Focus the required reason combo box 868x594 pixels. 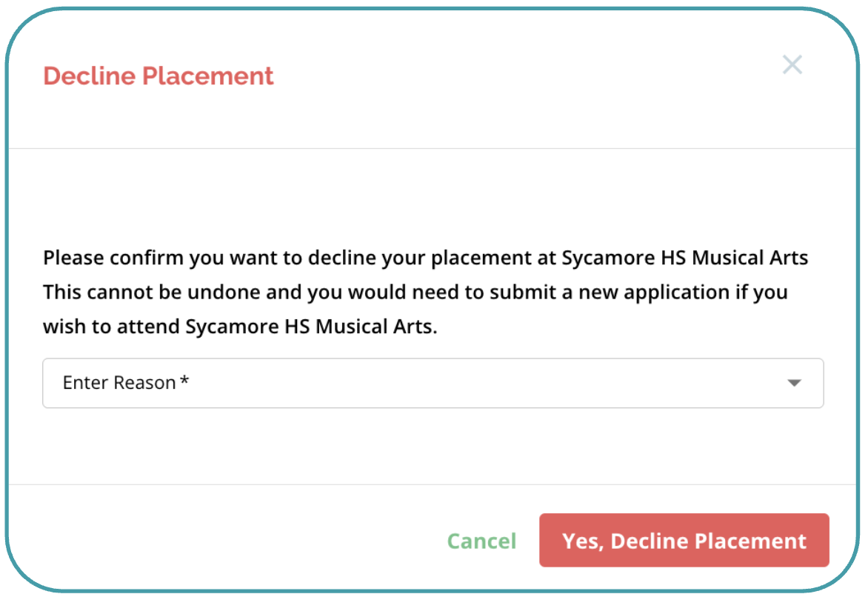[433, 383]
